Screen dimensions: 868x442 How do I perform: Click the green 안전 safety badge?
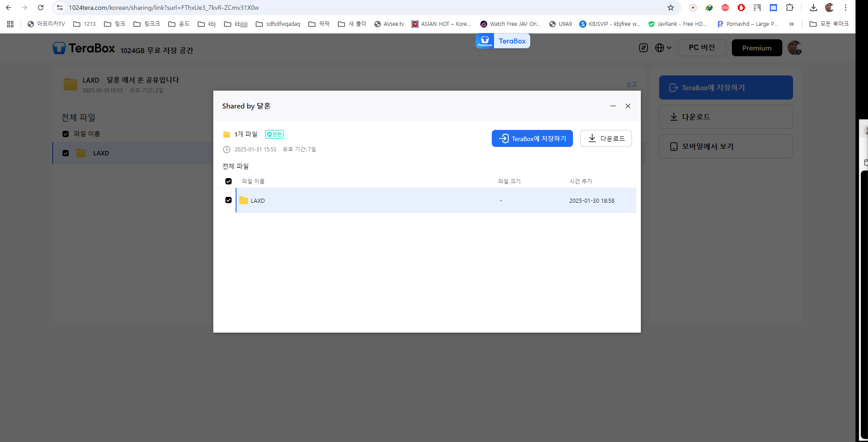click(274, 134)
